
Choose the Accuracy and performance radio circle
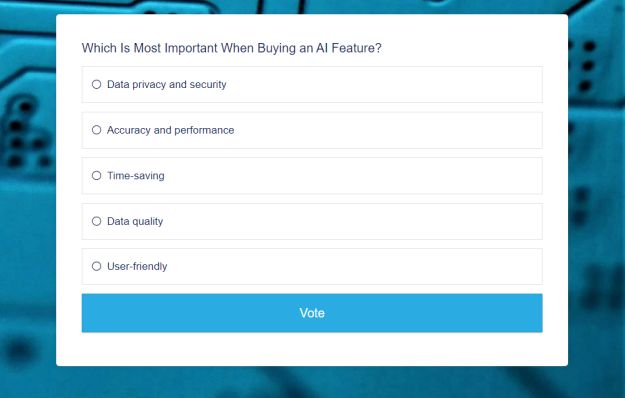point(96,130)
